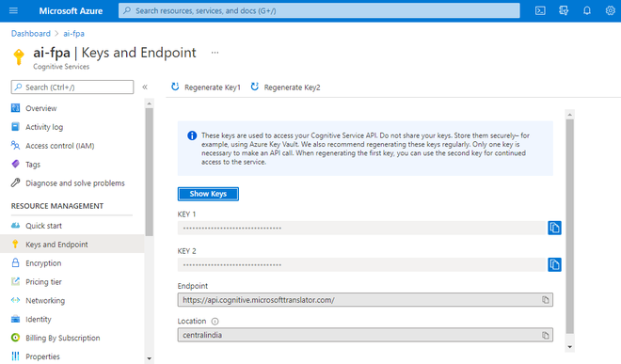
Task: Open the Azure portal hamburger menu
Action: 13,10
